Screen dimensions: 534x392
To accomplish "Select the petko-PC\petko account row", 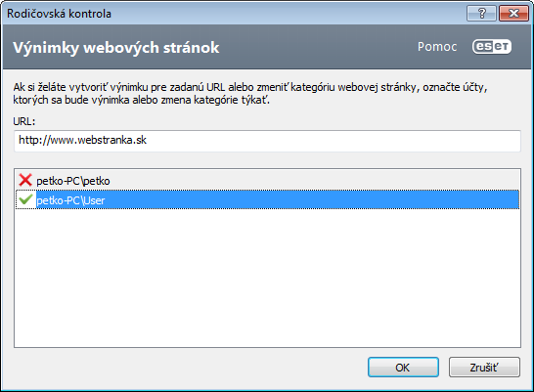I will point(267,180).
